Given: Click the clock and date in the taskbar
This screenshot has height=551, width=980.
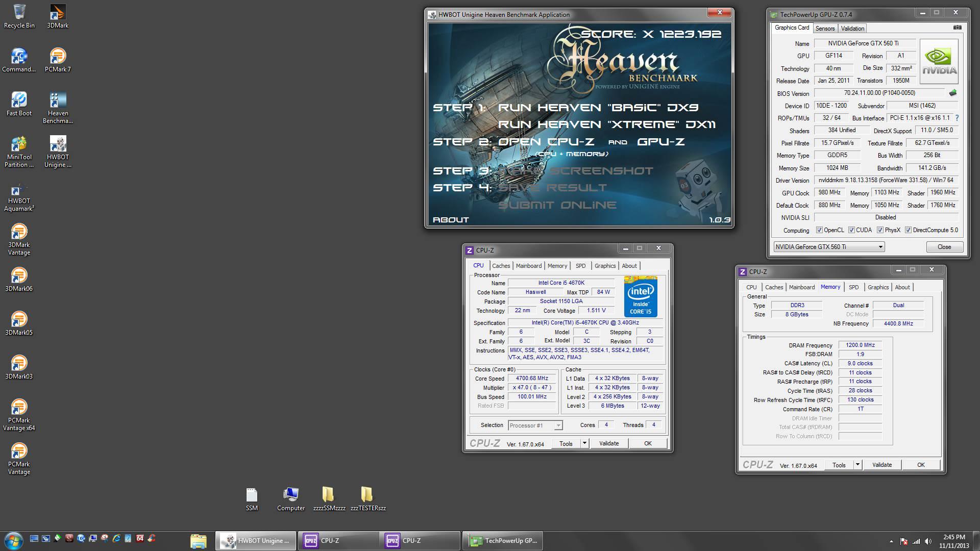Looking at the screenshot, I should click(x=954, y=541).
